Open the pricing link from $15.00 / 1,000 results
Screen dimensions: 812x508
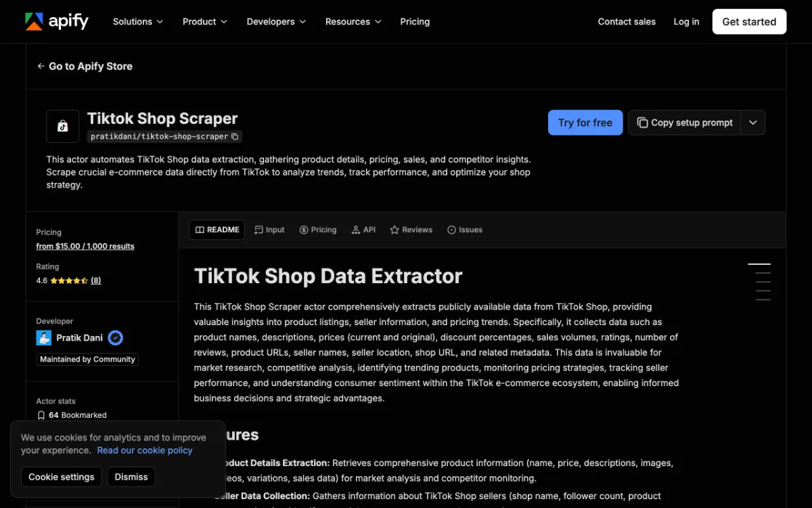click(85, 247)
